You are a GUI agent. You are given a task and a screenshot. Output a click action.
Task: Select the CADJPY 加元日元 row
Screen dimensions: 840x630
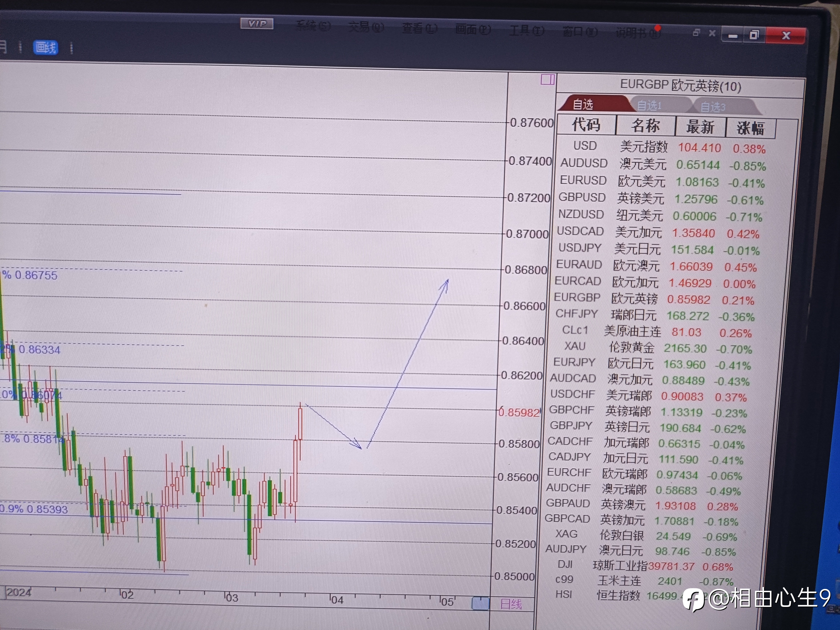click(646, 458)
